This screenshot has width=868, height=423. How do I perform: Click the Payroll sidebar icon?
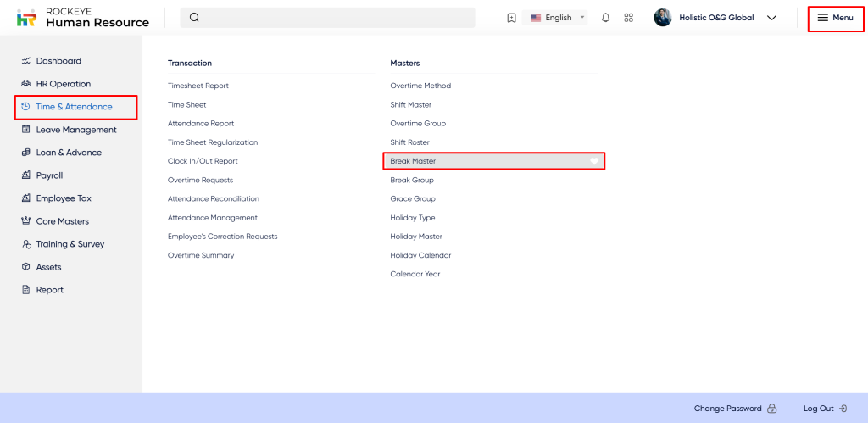pyautogui.click(x=26, y=175)
